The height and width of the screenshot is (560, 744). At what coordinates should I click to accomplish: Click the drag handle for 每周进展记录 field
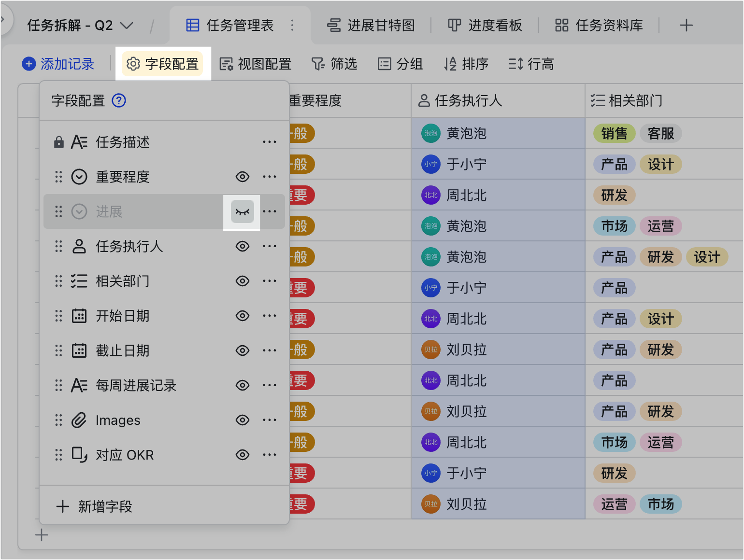58,385
